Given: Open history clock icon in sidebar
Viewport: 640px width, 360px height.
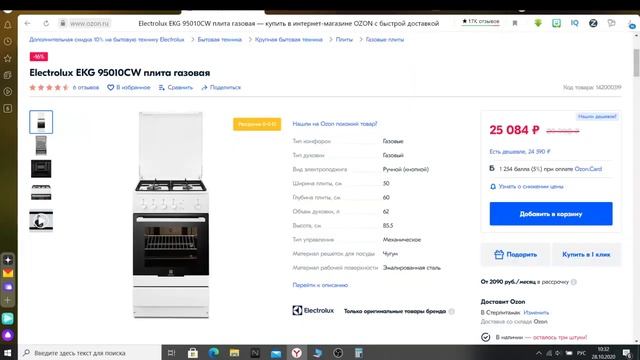Looking at the screenshot, I should [8, 42].
